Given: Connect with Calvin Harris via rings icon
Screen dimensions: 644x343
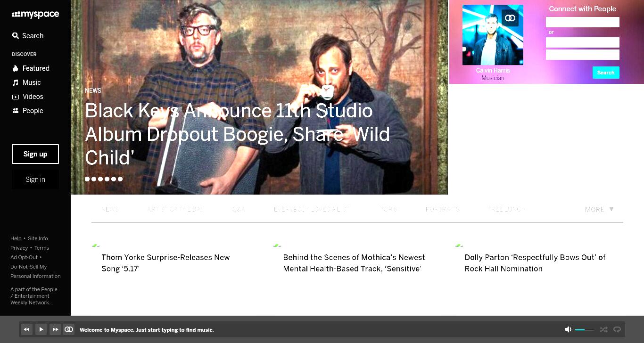Looking at the screenshot, I should [x=510, y=18].
